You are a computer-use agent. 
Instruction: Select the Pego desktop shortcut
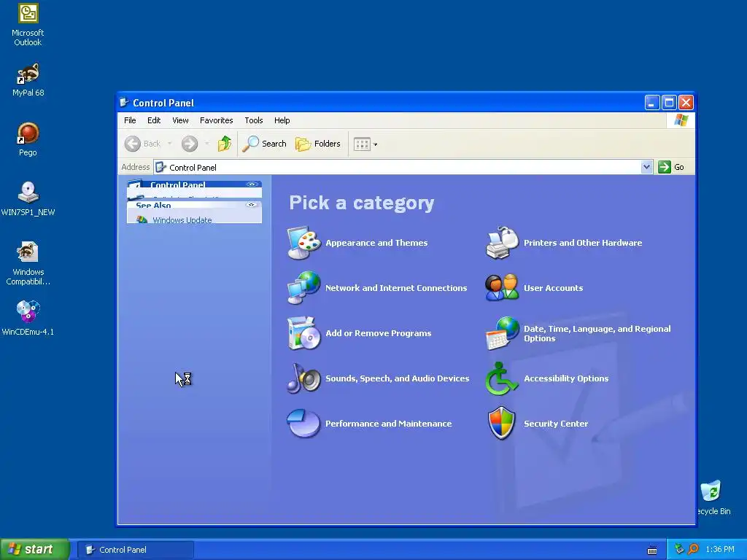[28, 139]
